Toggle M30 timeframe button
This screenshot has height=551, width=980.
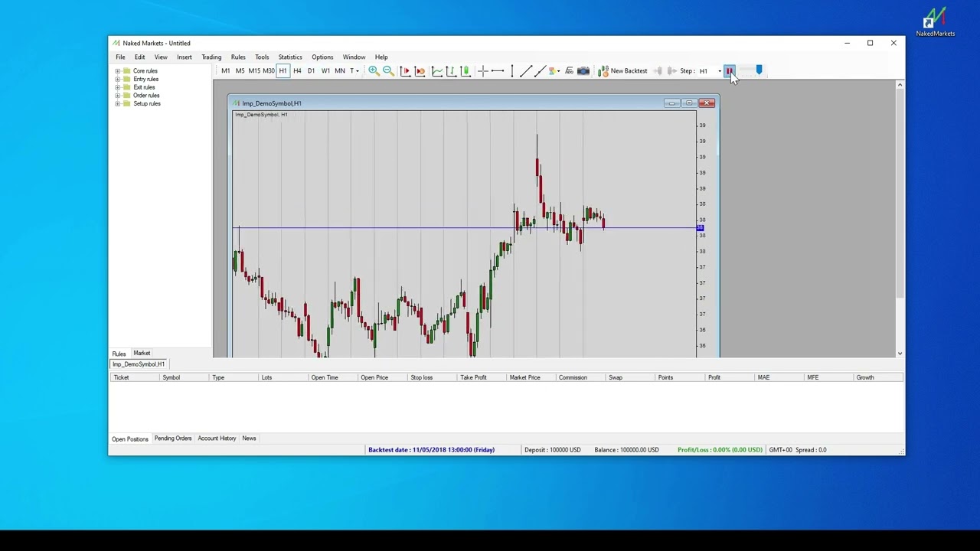click(x=269, y=70)
